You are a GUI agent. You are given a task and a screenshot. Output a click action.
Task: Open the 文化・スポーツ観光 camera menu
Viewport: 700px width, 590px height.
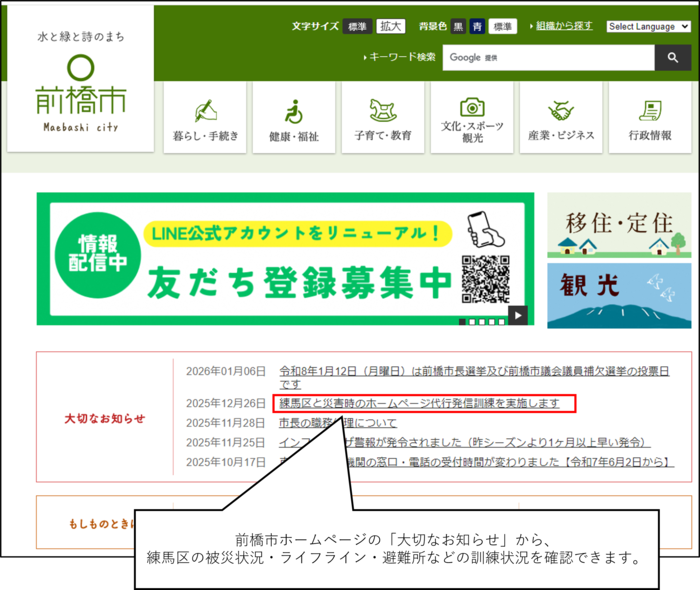(472, 118)
